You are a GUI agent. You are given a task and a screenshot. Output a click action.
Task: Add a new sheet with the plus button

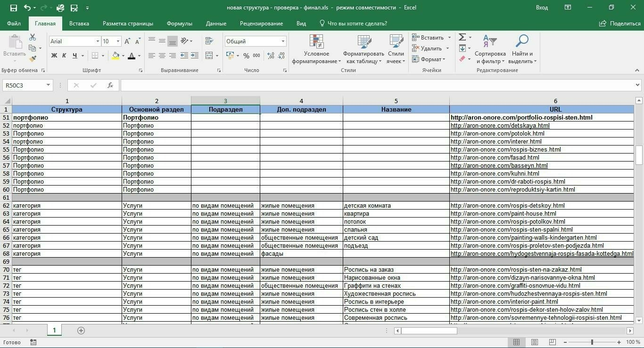point(81,331)
